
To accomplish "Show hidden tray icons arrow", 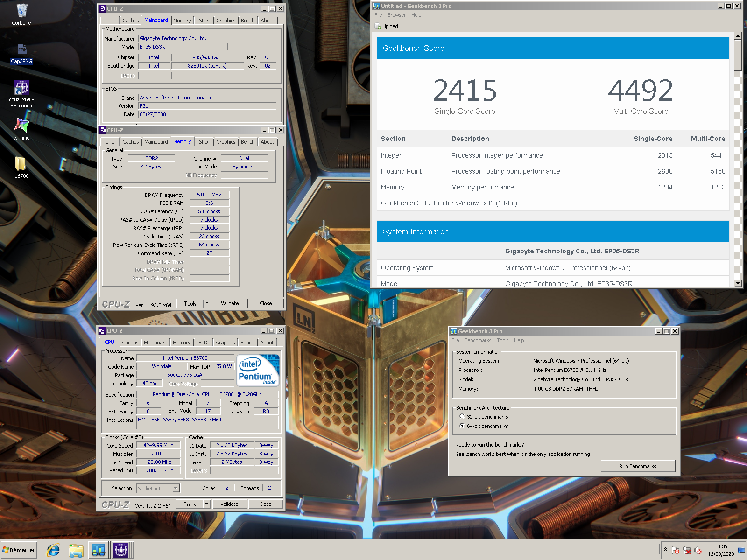I will tap(665, 550).
